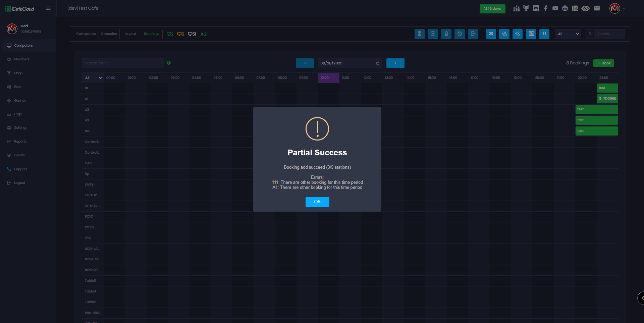Click the Discord icon in the header
The image size is (644, 323).
click(x=536, y=8)
